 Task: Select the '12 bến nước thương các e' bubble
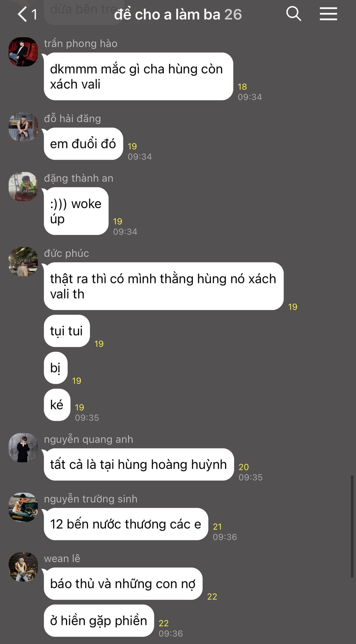(126, 524)
